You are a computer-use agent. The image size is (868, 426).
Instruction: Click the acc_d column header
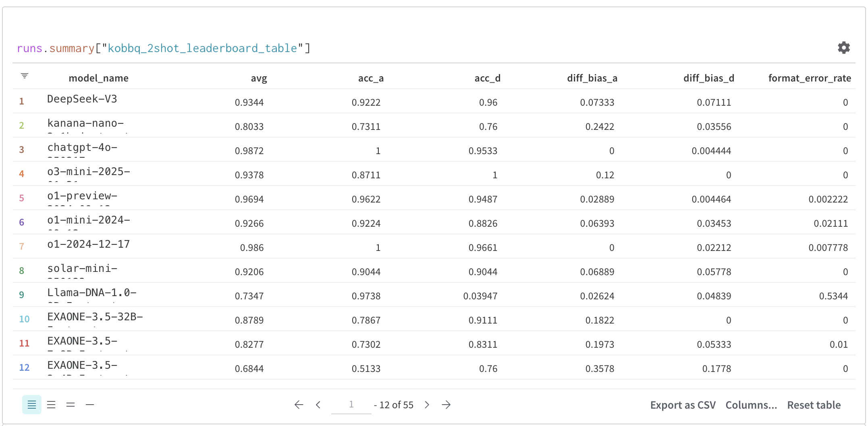488,78
